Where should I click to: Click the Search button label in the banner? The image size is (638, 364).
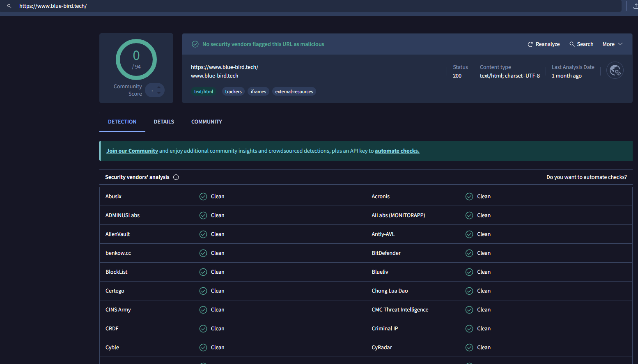pyautogui.click(x=585, y=44)
